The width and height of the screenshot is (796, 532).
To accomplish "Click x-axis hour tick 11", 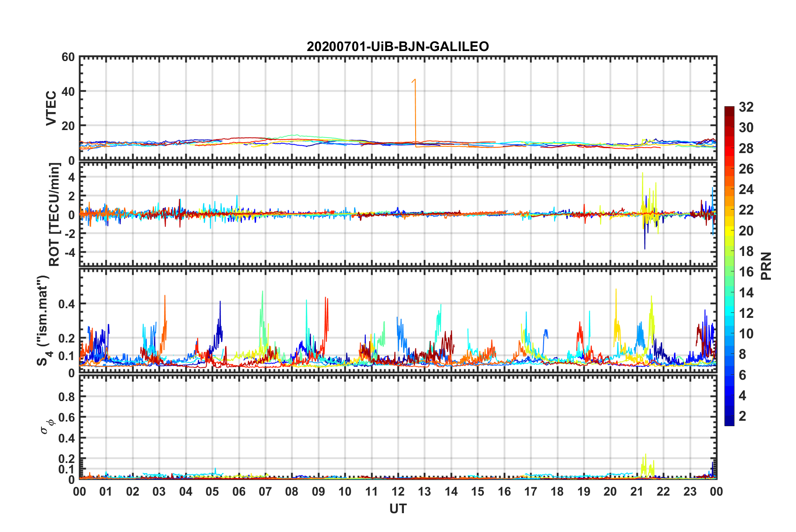I will pos(372,492).
